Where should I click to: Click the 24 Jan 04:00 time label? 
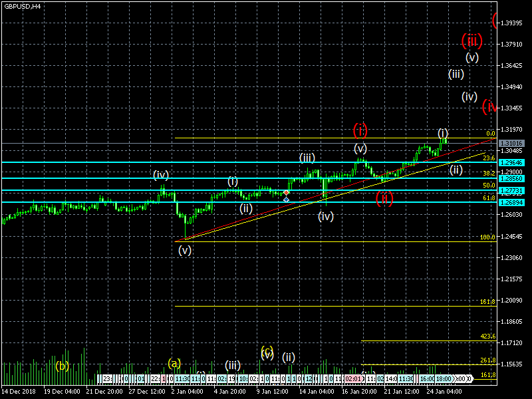pyautogui.click(x=444, y=392)
